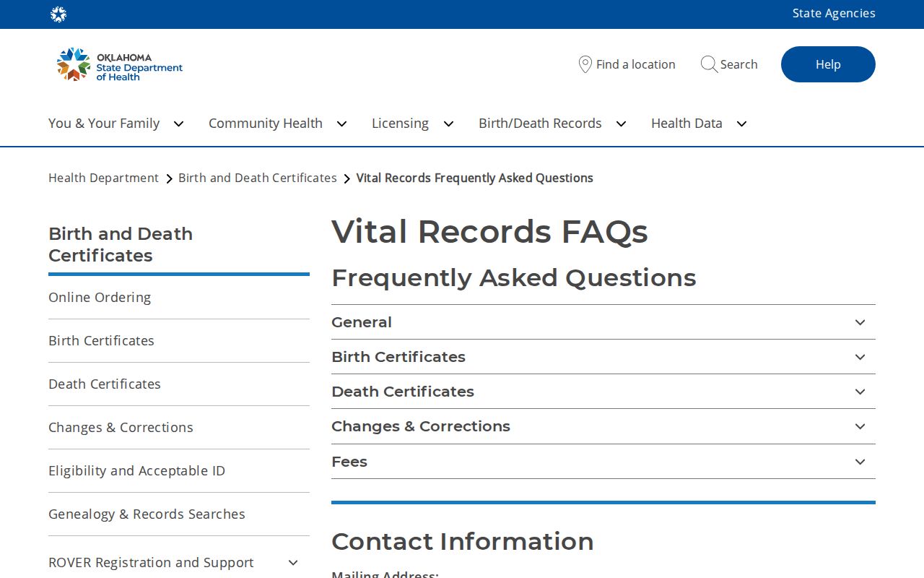The height and width of the screenshot is (578, 924).
Task: Expand the Death Certificates FAQ accordion
Action: click(x=603, y=392)
